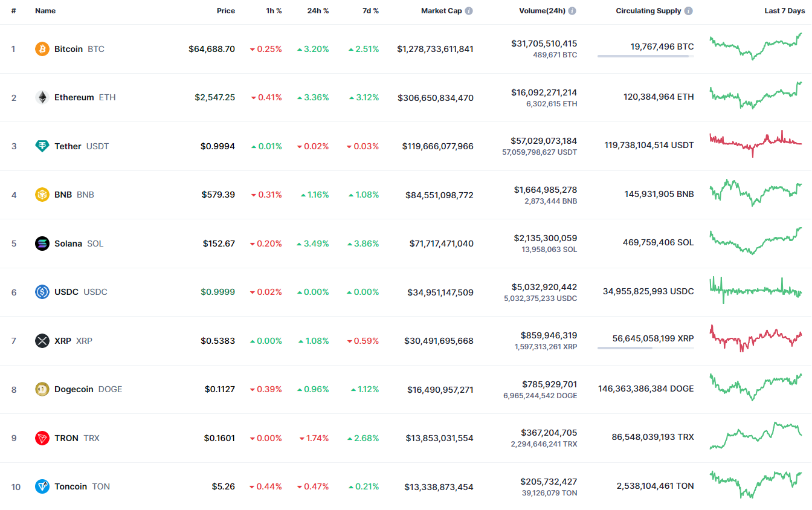Open TRON's 7-day price chart
This screenshot has height=510, width=812.
coord(756,436)
